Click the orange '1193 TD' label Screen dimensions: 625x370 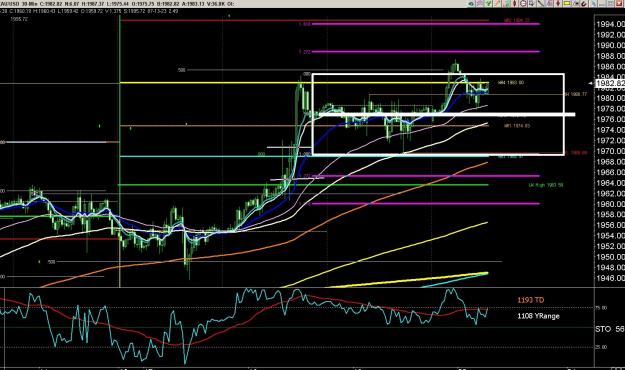pyautogui.click(x=531, y=300)
